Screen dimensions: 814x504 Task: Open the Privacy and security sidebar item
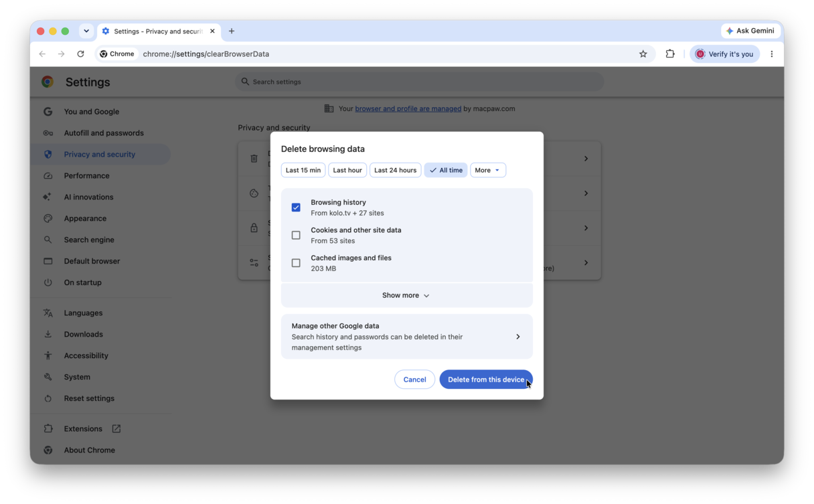100,155
